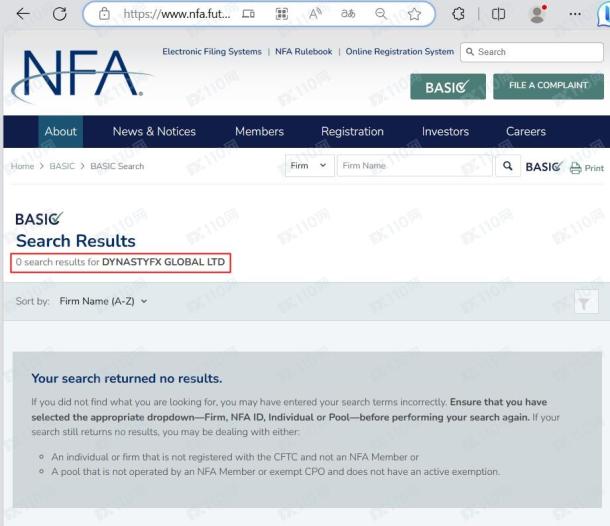
Task: View site info via lock icon
Action: [104, 14]
